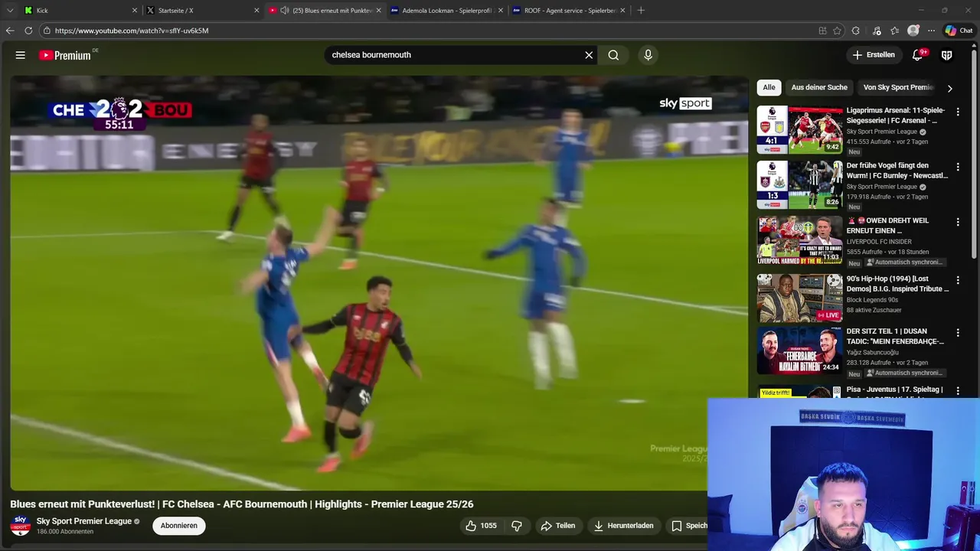Open the notifications bell
The height and width of the screenshot is (551, 980).
point(918,55)
